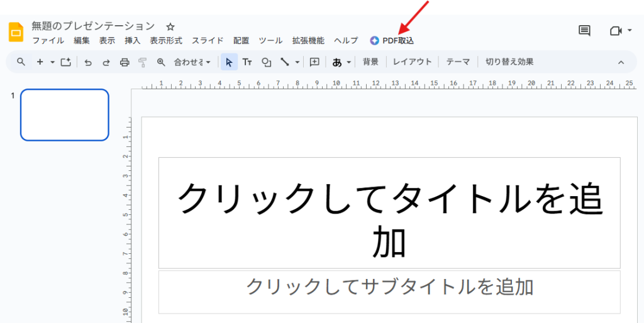
Task: Open comment history icon at top right
Action: point(584,31)
